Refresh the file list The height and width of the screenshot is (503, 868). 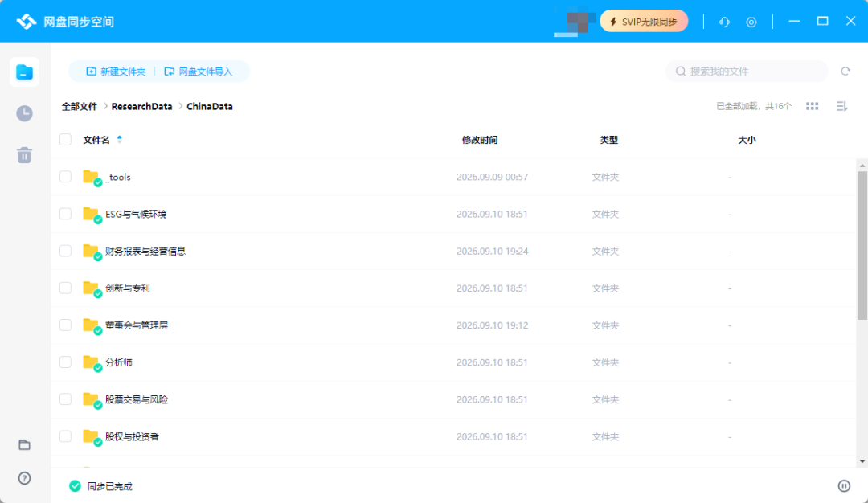tap(845, 72)
